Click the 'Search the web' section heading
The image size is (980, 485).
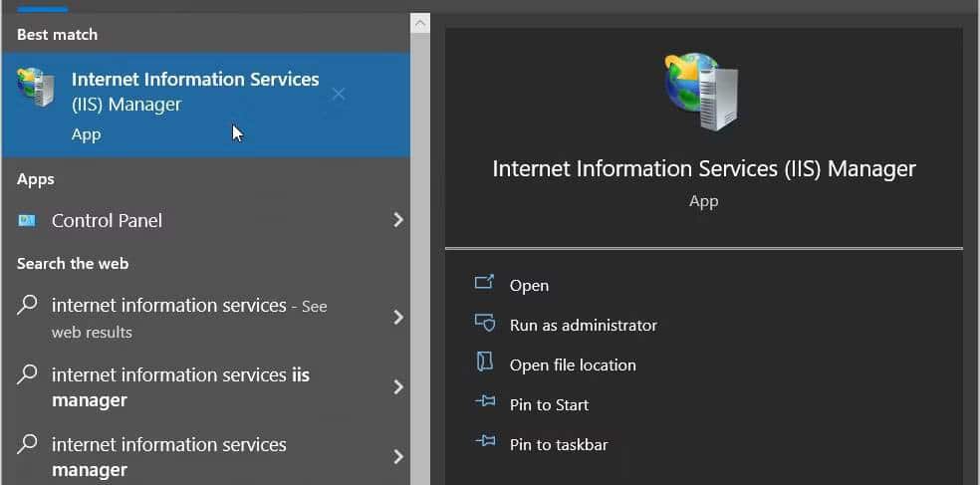point(73,264)
